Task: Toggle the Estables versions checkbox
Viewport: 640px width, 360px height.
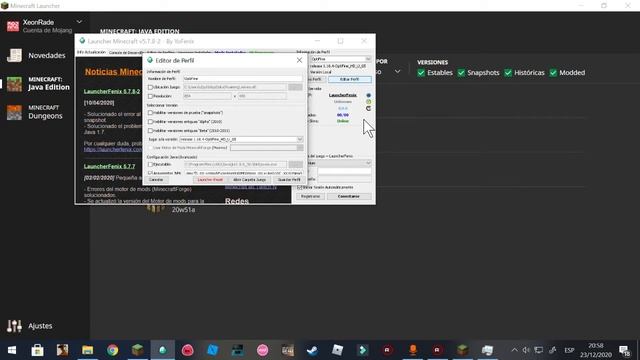Action: (421, 73)
